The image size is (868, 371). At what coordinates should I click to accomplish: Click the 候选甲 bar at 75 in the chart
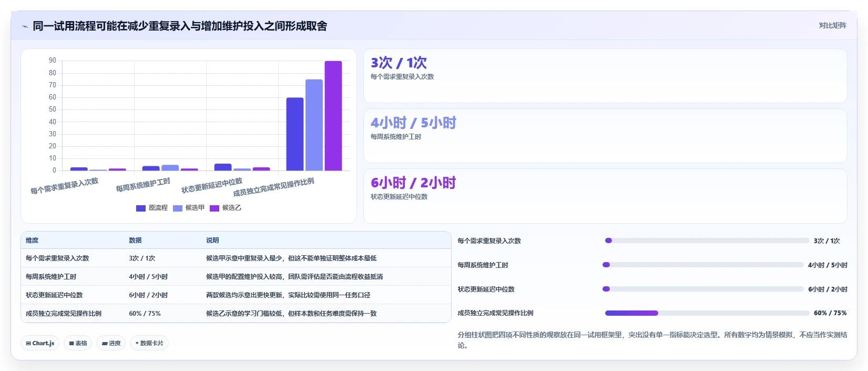[x=314, y=125]
